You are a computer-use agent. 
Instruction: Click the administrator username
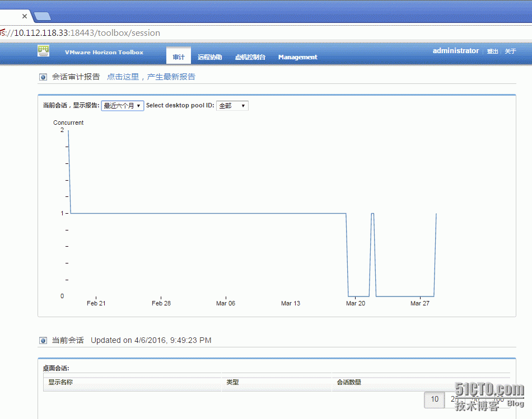(456, 51)
